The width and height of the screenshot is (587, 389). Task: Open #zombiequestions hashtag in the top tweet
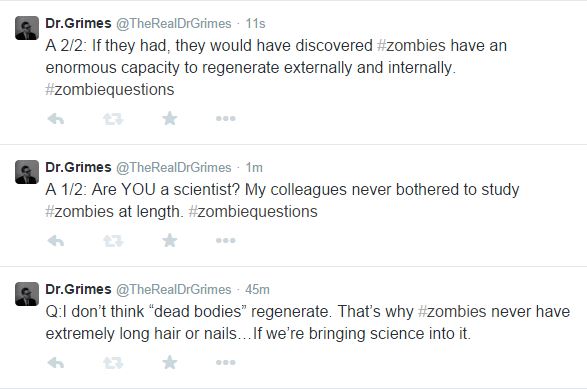point(110,90)
